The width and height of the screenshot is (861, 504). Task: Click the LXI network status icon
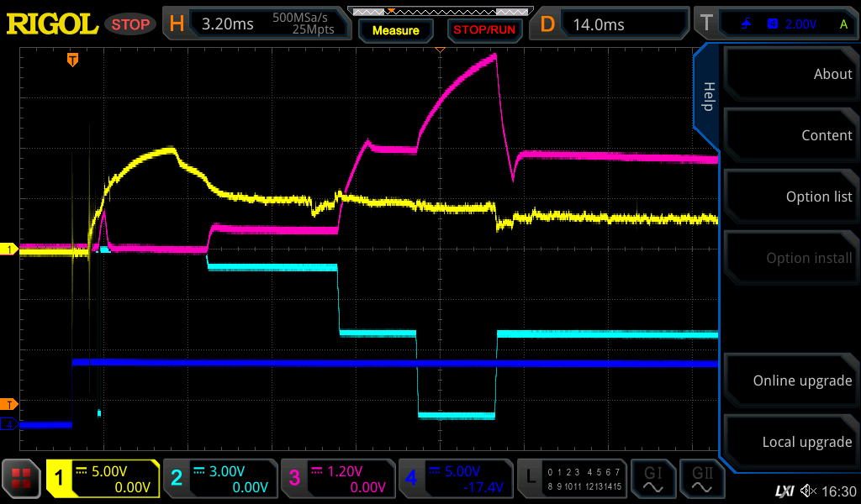pyautogui.click(x=784, y=491)
